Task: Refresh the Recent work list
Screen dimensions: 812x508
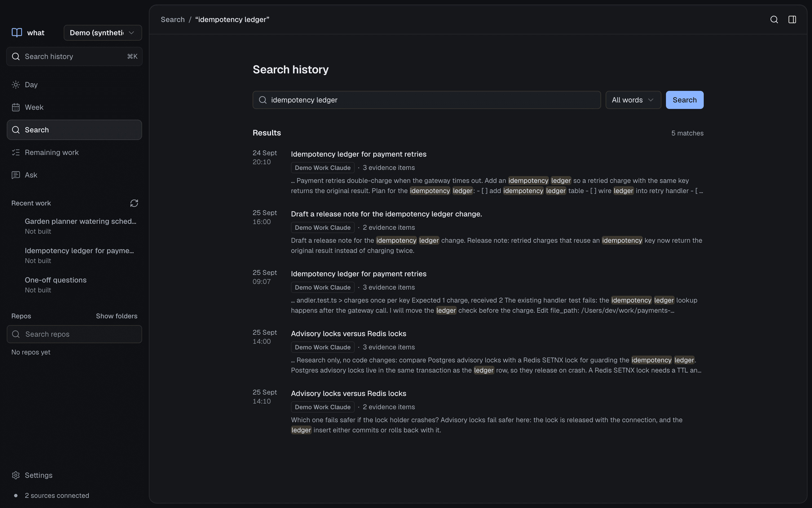Action: [134, 203]
